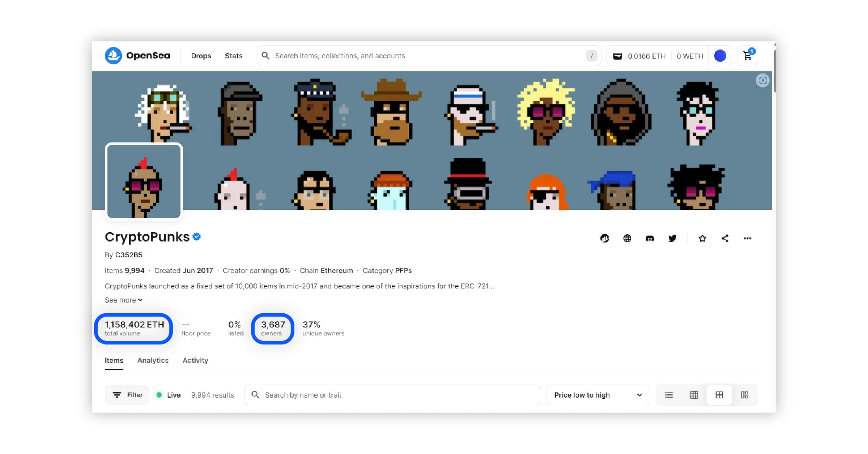Screen dimensions: 868x454
Task: Click the blue account avatar circle
Action: click(x=720, y=56)
